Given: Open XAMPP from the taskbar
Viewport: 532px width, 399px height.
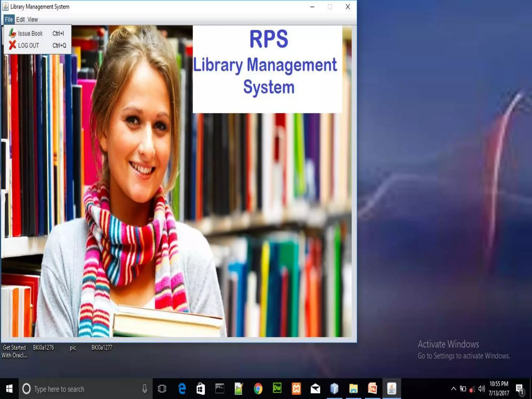Looking at the screenshot, I should coord(296,389).
